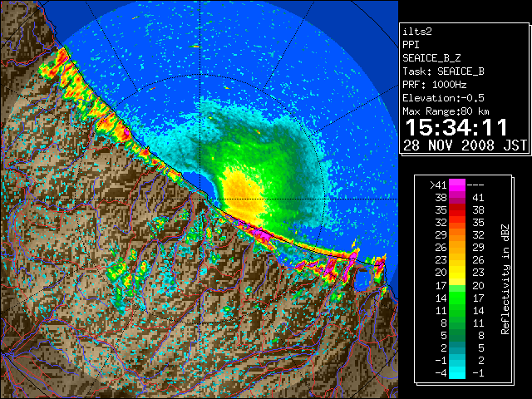The image size is (532, 399).
Task: Click the Task: SEAICE_B line
Action: coord(443,71)
